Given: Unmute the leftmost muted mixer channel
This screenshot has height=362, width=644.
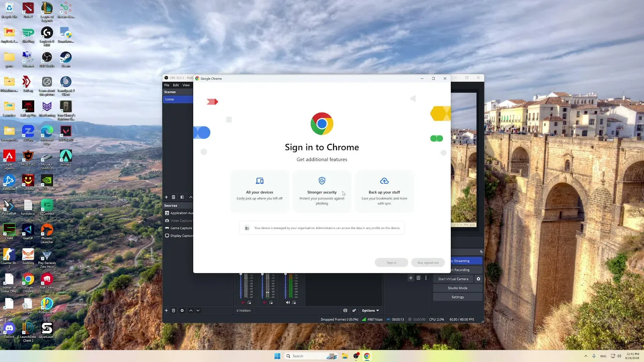Looking at the screenshot, I should 243,303.
